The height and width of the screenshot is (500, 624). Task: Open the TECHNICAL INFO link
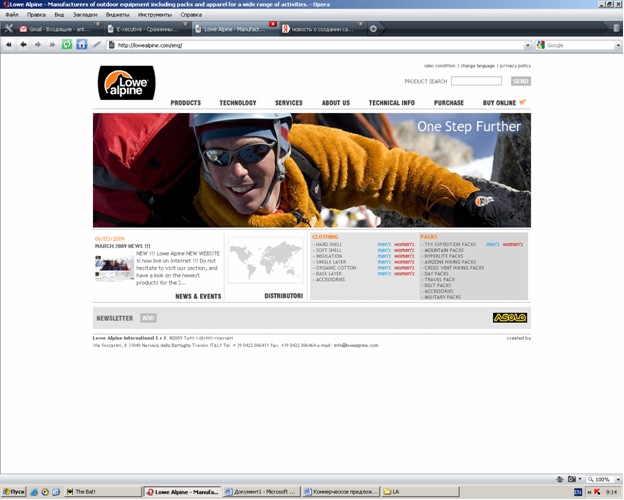tap(392, 103)
